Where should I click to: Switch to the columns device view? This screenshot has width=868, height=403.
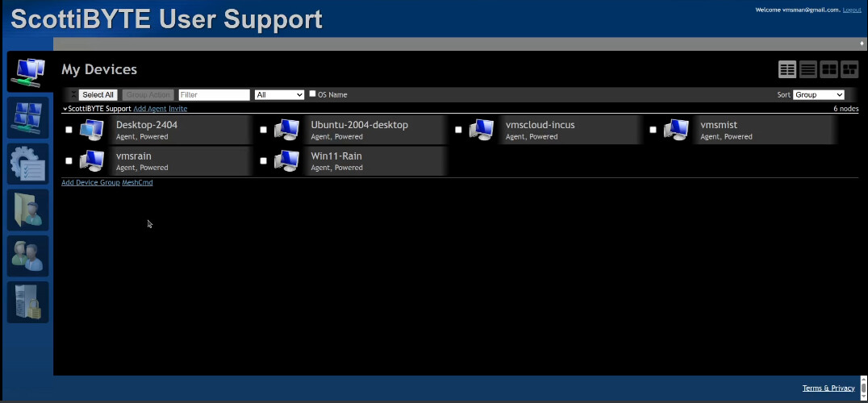(x=787, y=69)
